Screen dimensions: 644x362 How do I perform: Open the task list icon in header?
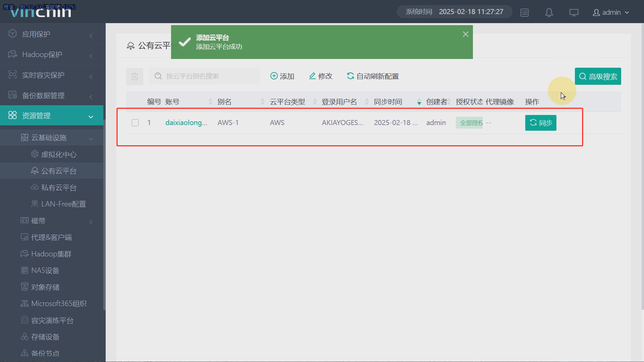[x=524, y=12]
